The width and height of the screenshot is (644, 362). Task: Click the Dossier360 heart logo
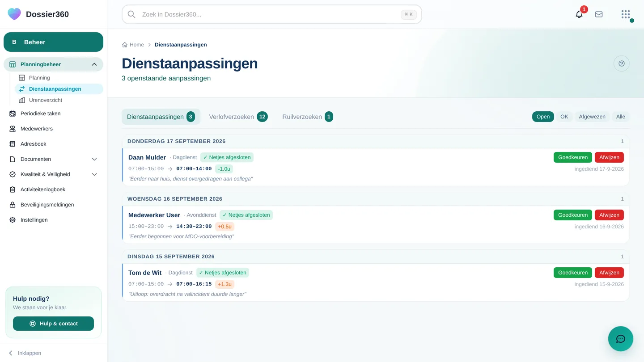14,14
